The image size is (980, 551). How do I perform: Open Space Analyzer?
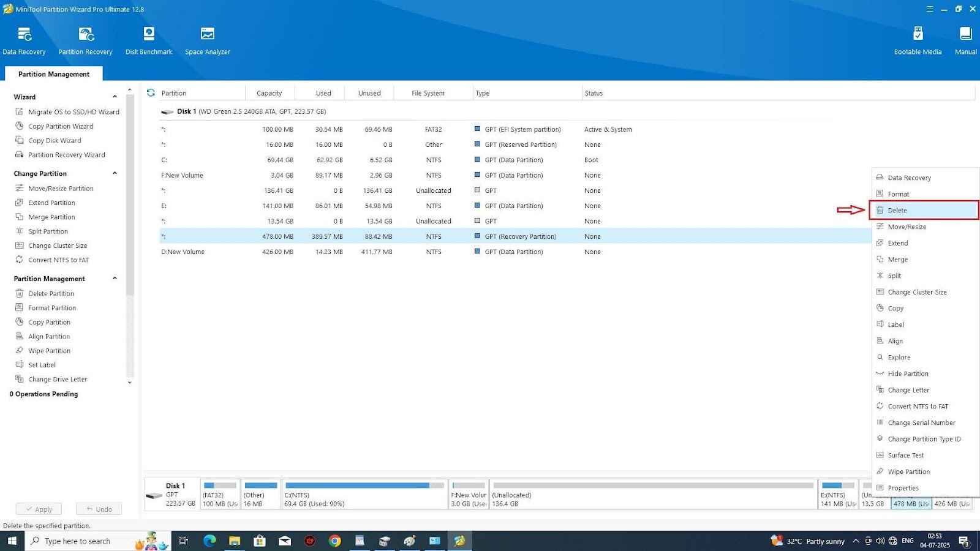pyautogui.click(x=208, y=41)
